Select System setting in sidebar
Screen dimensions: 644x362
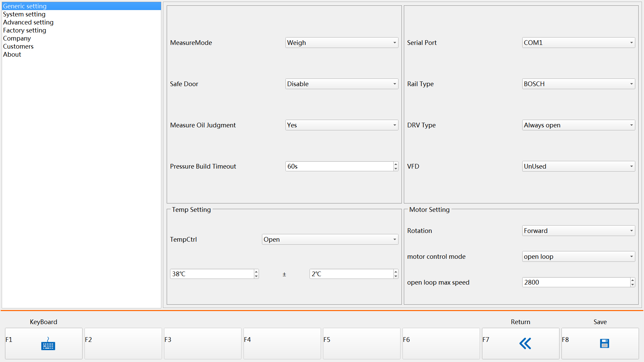24,14
